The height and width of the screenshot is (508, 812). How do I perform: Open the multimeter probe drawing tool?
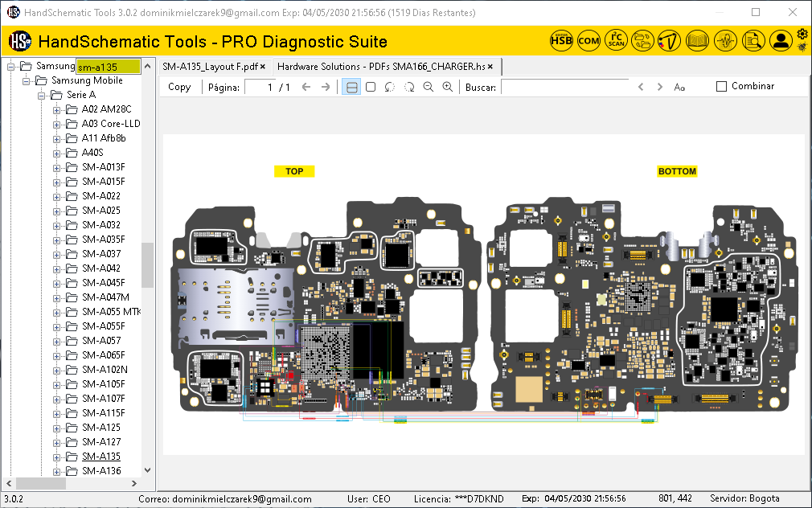coord(669,40)
